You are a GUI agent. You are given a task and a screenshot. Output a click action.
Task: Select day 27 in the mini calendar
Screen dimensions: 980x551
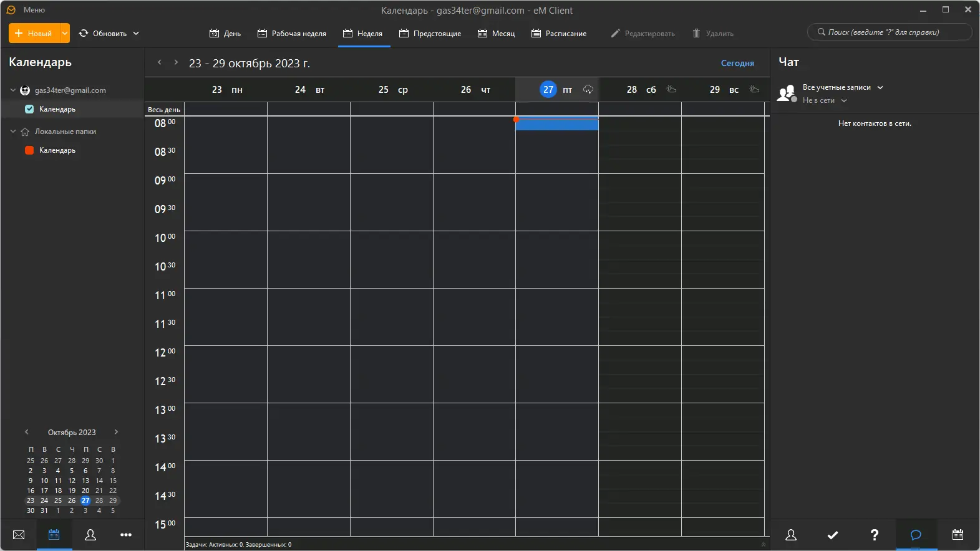click(85, 501)
